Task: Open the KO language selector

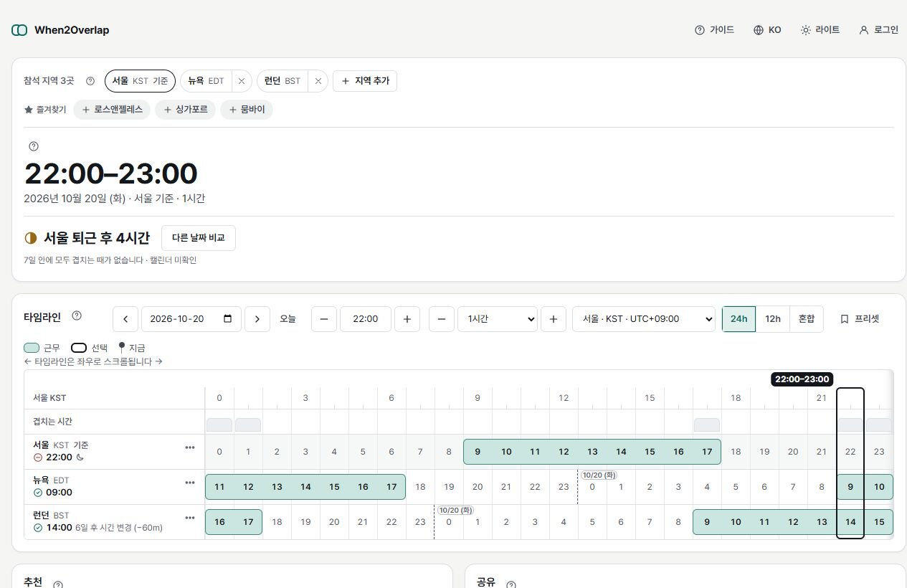Action: pyautogui.click(x=767, y=30)
